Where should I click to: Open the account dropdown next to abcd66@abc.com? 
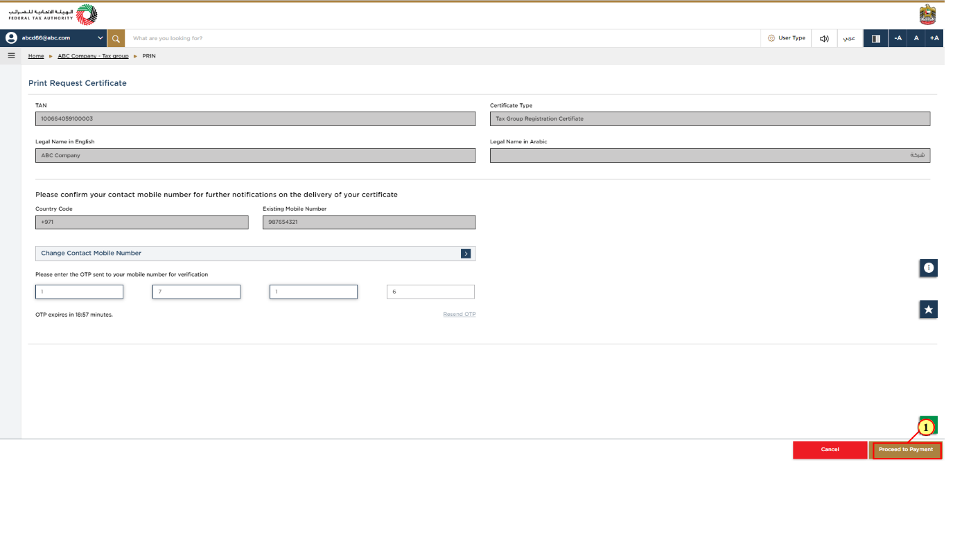[x=100, y=38]
